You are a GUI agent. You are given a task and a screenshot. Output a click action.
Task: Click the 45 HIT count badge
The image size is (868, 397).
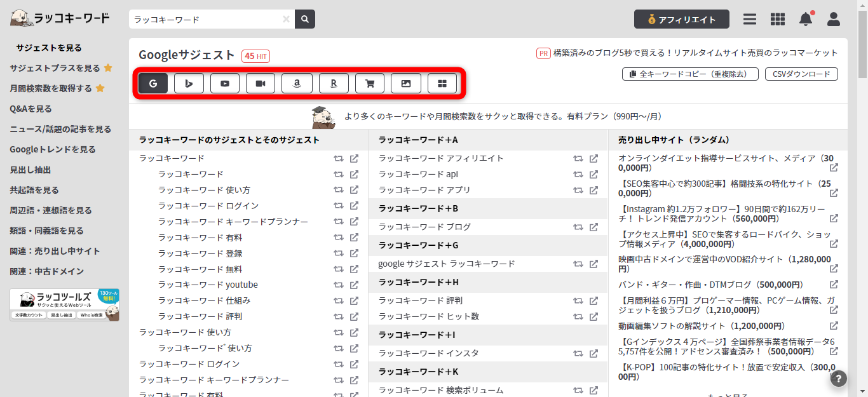255,56
